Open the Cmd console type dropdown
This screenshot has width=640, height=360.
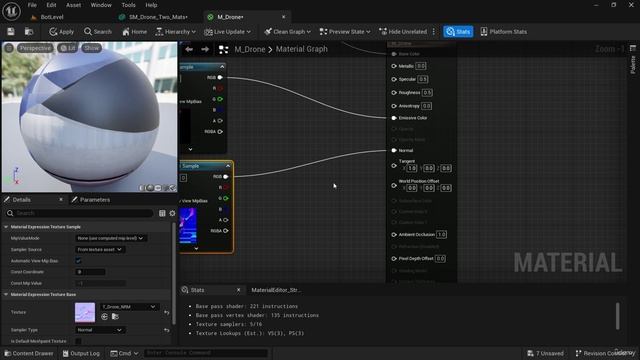[124, 353]
